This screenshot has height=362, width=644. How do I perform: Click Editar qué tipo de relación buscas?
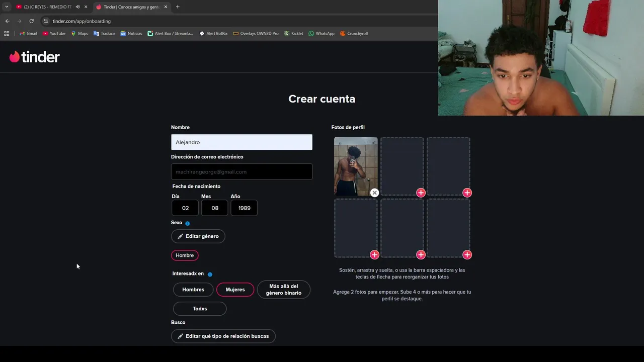(223, 336)
